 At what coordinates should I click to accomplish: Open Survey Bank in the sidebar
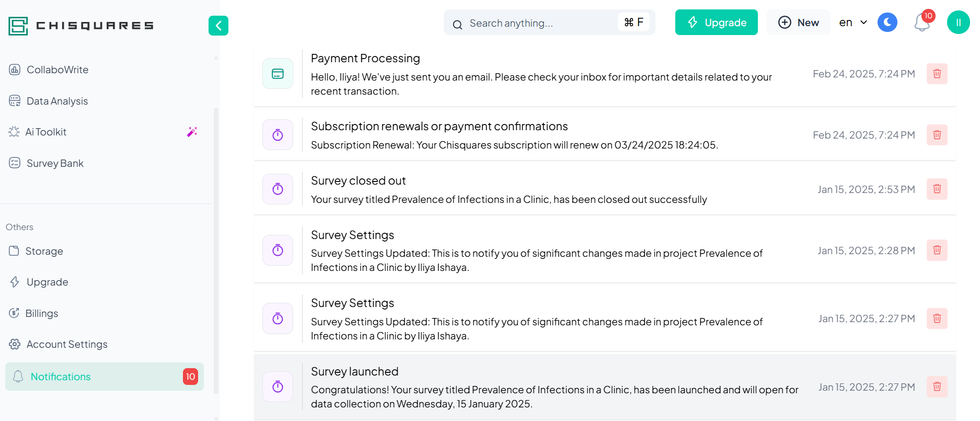55,163
